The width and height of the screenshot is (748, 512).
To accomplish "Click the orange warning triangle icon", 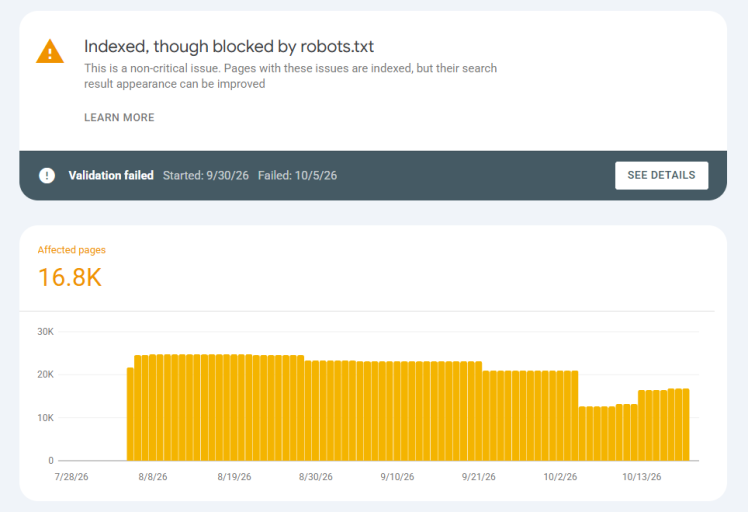I will pyautogui.click(x=50, y=52).
